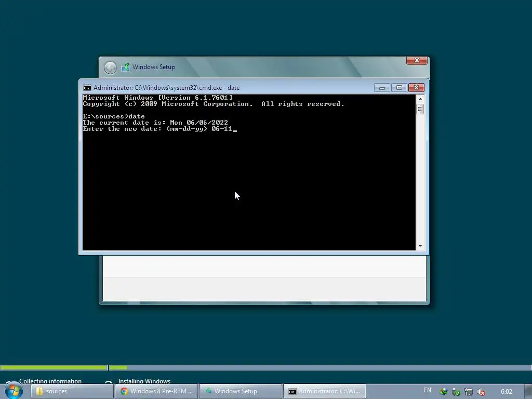The image size is (532, 399).
Task: Open the network connection tray icon
Action: pos(468,392)
